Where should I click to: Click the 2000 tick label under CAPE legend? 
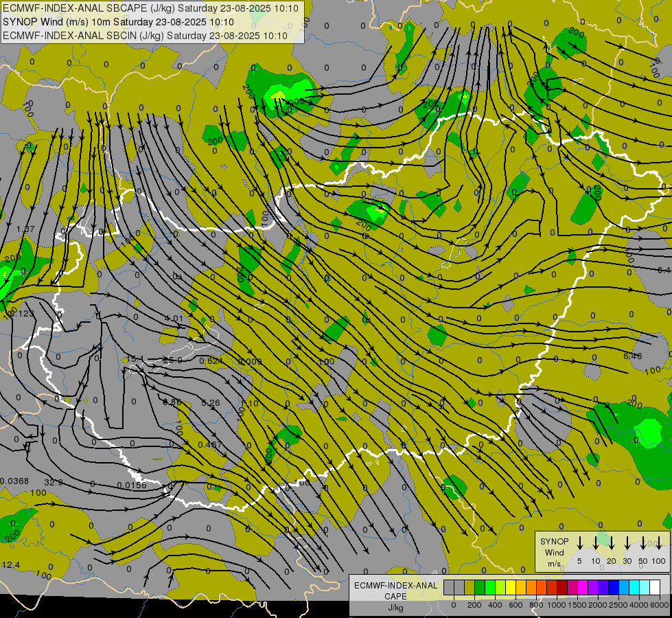tap(597, 605)
